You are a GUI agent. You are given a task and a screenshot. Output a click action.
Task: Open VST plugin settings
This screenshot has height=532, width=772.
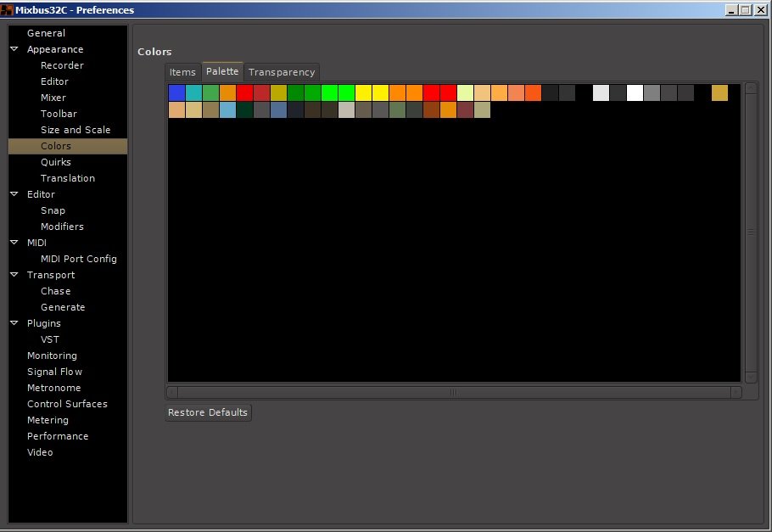click(50, 339)
